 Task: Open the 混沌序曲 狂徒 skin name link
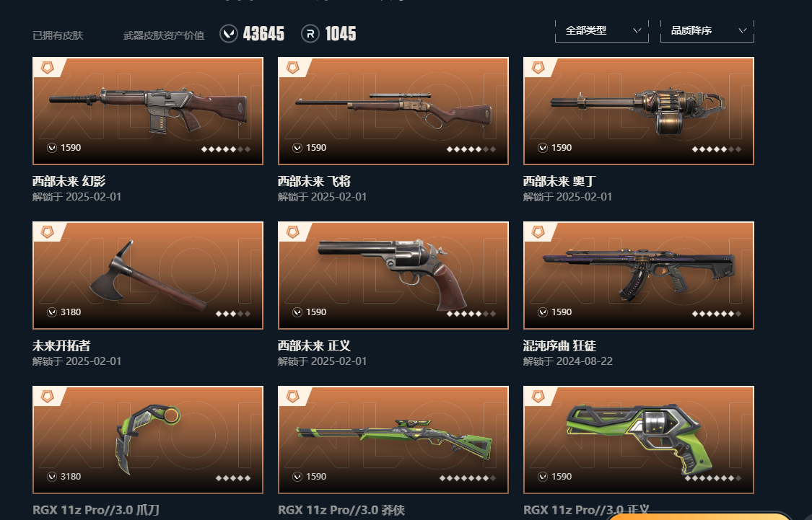point(559,345)
